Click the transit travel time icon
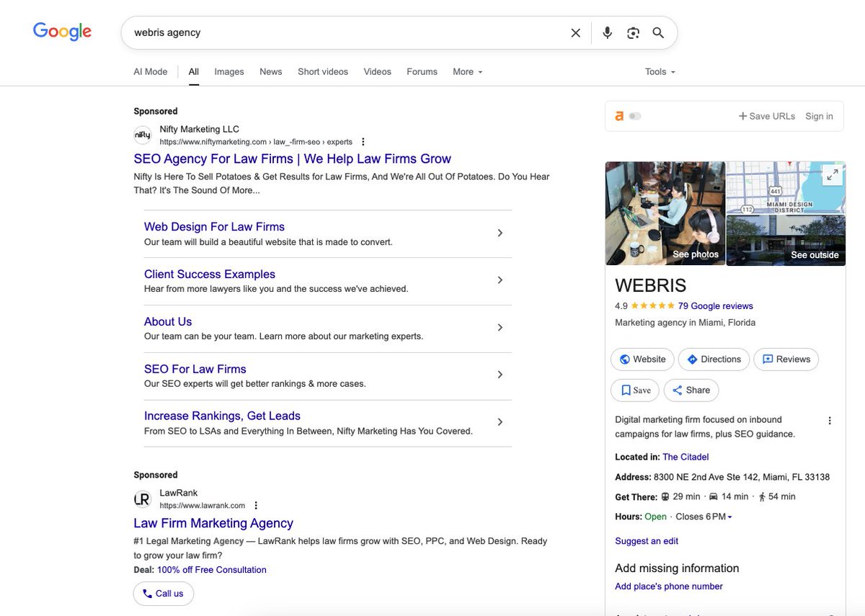Viewport: 865px width, 616px height. tap(665, 496)
